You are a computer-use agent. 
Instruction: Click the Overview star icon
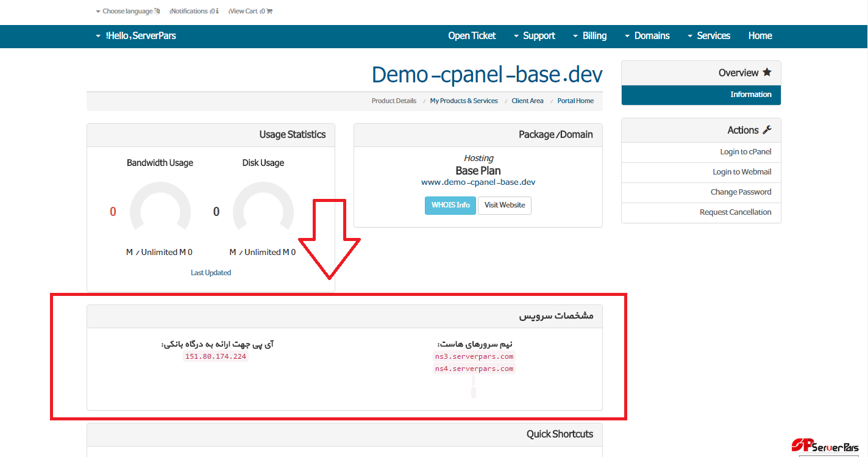click(767, 73)
